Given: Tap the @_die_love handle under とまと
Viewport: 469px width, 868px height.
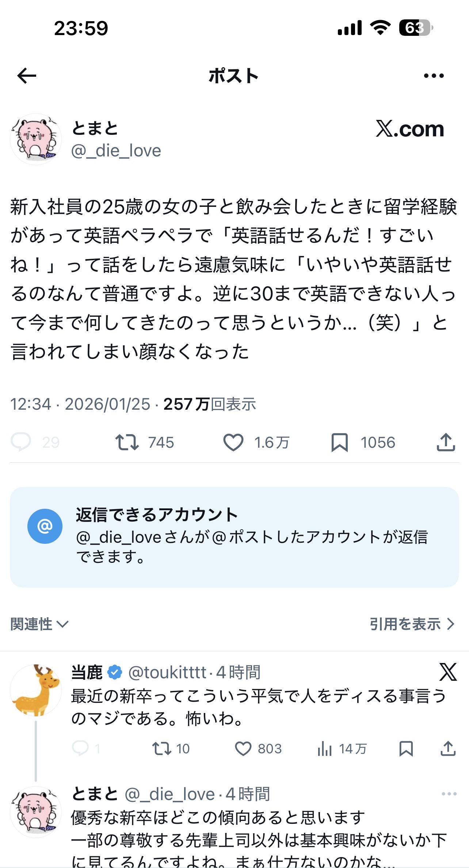Looking at the screenshot, I should coord(116,151).
